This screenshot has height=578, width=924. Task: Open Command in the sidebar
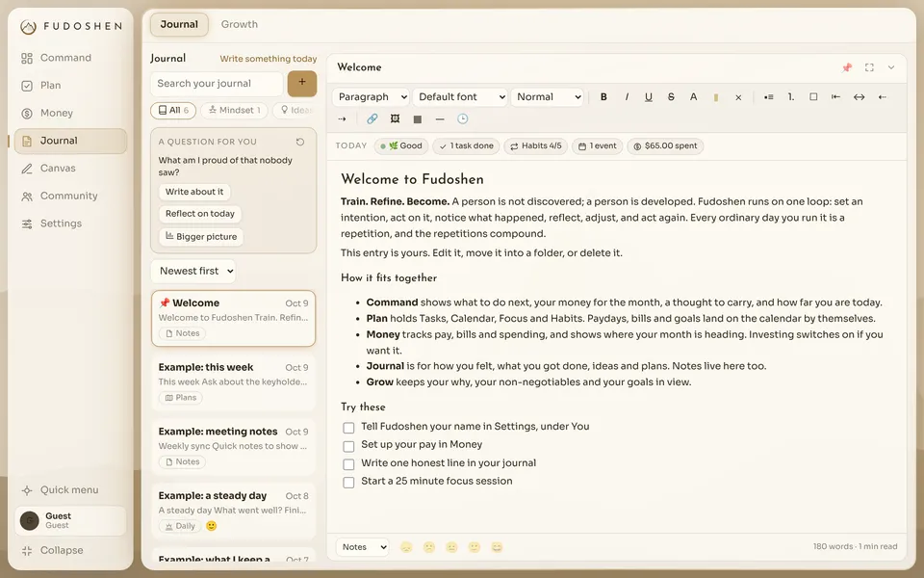70,58
